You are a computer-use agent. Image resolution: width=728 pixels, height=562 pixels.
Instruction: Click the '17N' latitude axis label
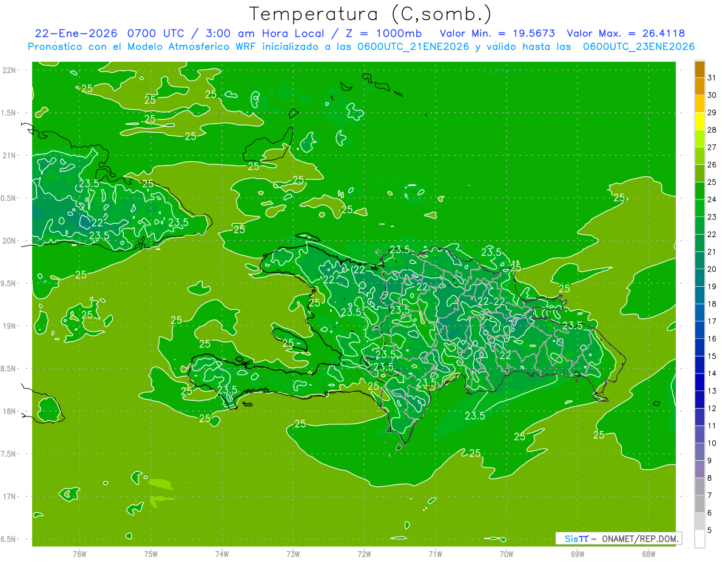point(10,497)
